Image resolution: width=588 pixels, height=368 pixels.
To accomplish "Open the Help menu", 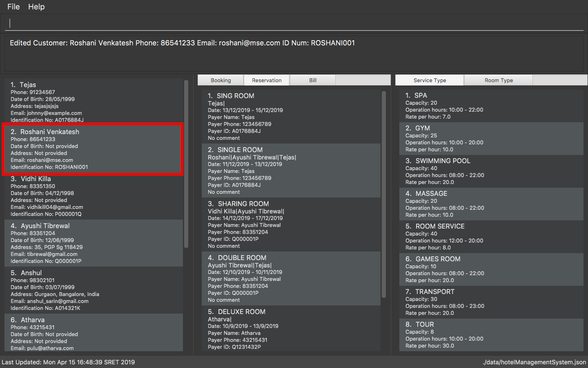I will 36,7.
